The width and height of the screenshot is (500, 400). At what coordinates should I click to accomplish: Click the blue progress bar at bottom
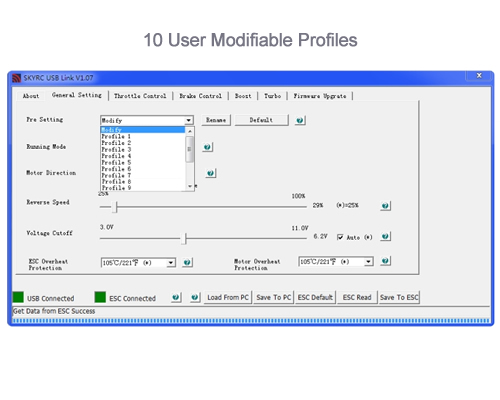coord(251,321)
